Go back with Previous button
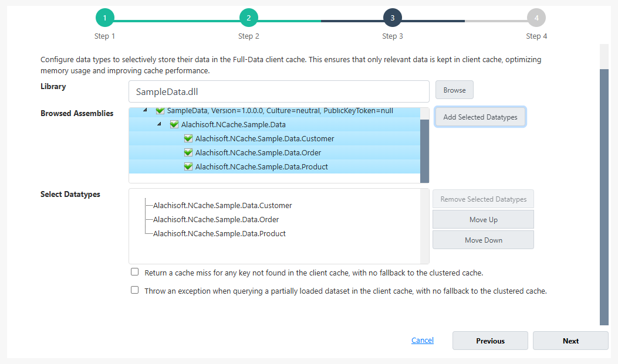Screen dimensions: 618x364 [x=490, y=341]
